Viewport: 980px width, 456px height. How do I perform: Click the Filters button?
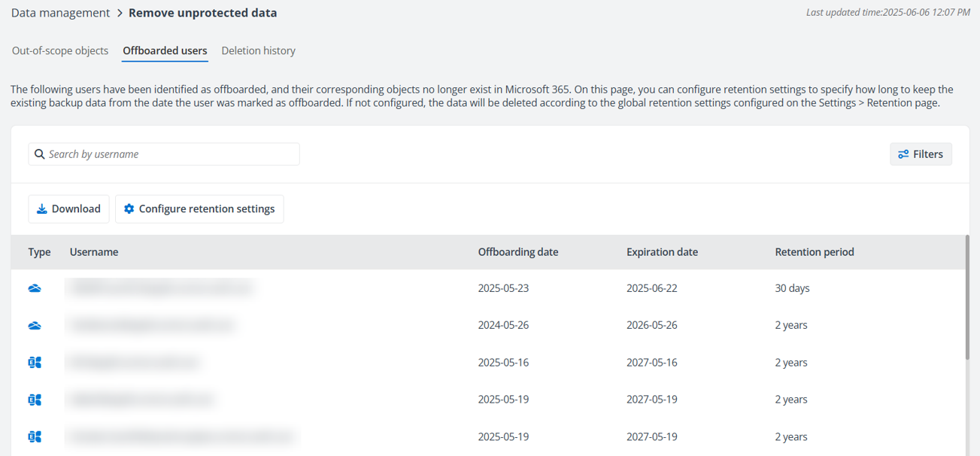921,154
